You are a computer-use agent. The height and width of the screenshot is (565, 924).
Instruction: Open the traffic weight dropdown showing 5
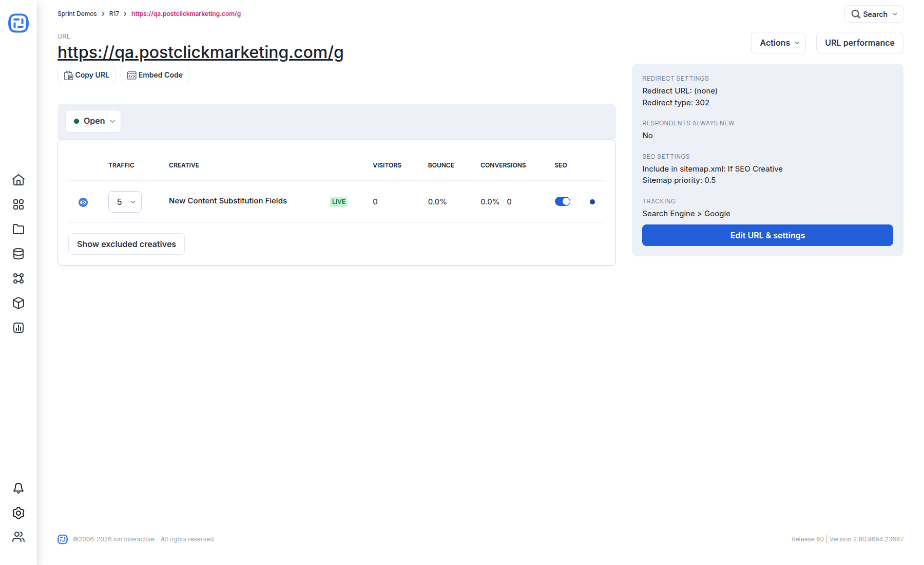coord(125,202)
